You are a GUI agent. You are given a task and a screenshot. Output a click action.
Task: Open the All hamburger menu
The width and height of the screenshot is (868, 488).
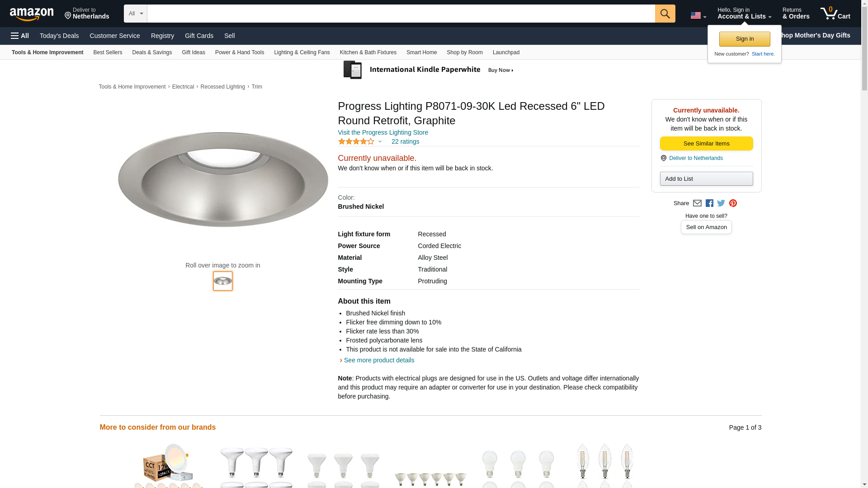point(20,36)
